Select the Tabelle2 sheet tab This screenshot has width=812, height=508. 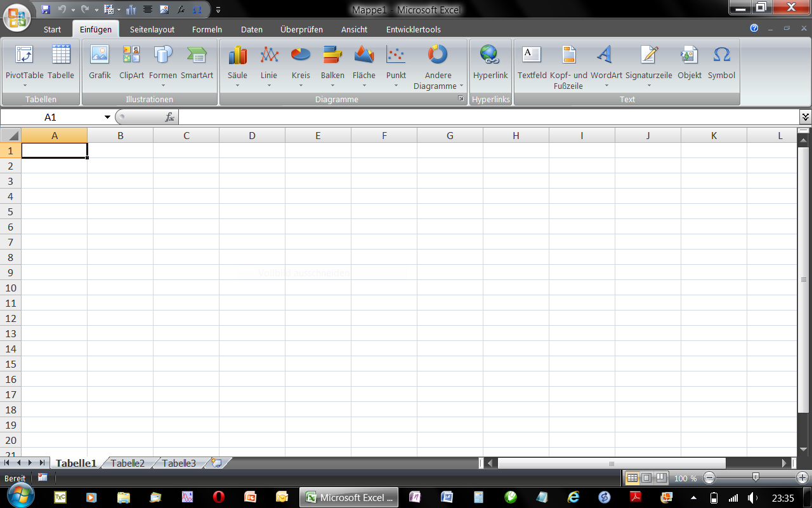128,463
